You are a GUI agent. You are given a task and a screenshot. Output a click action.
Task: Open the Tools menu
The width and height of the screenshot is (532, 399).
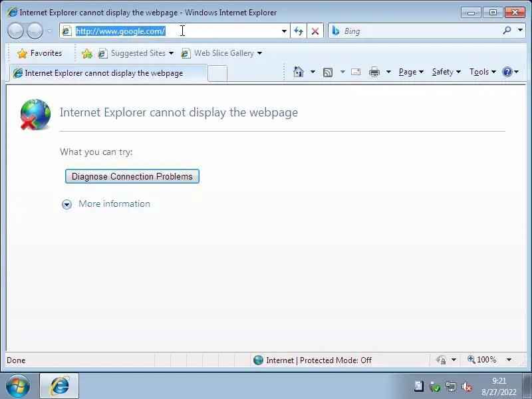point(483,72)
